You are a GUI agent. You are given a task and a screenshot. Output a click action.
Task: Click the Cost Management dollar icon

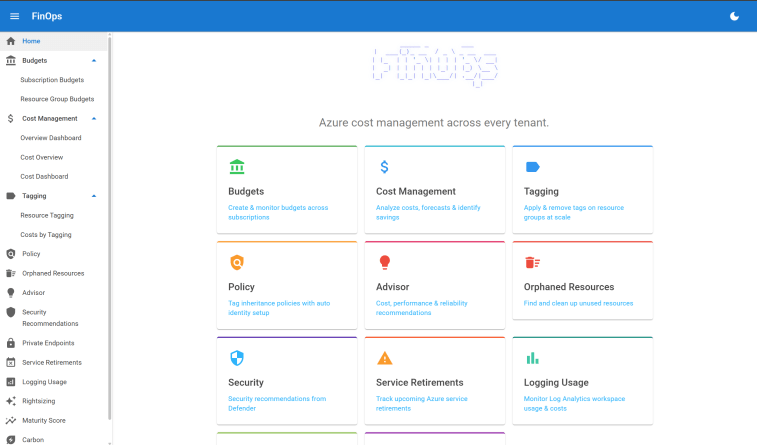tap(384, 167)
